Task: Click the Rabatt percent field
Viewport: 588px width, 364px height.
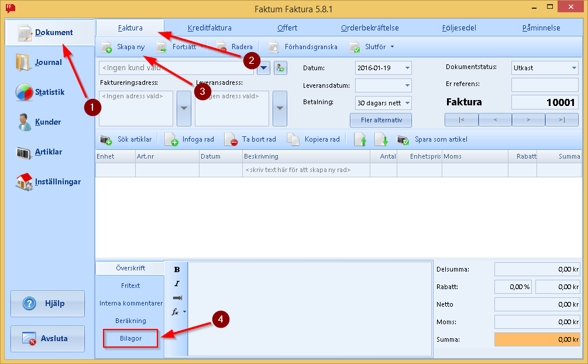Action: tap(513, 287)
